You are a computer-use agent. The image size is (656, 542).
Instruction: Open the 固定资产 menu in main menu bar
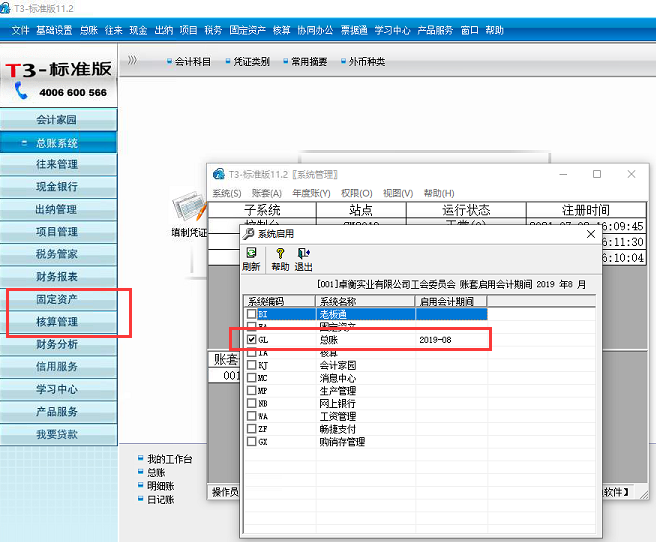click(x=247, y=30)
